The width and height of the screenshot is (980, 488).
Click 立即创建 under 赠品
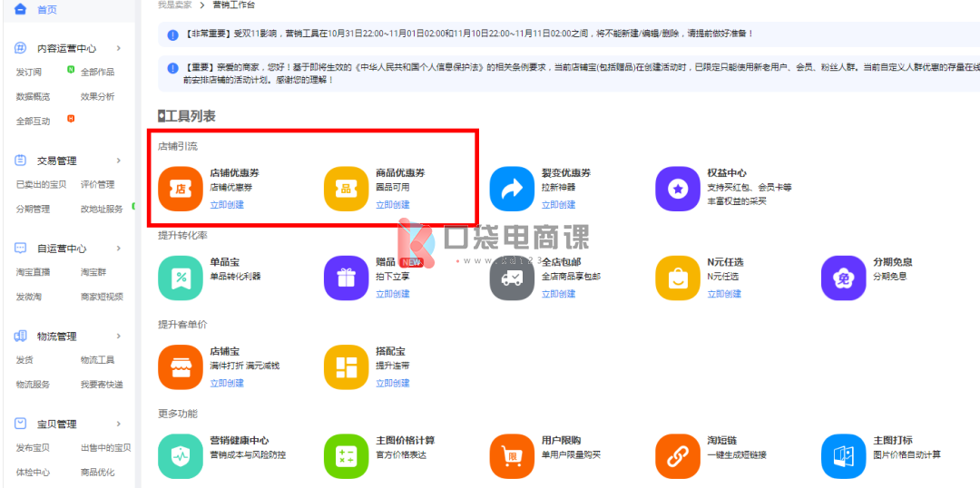(393, 294)
